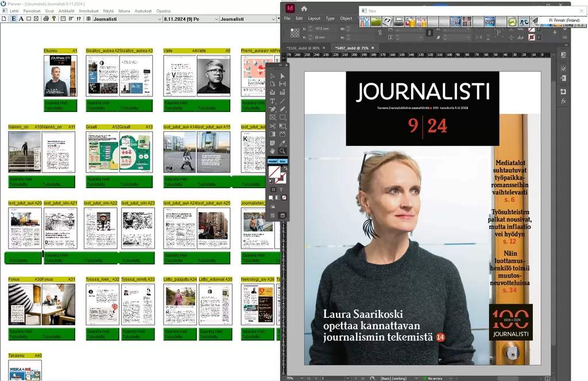Click the yellow question mark help icon in Planner
Screen dimensions: 588x381
53,19
